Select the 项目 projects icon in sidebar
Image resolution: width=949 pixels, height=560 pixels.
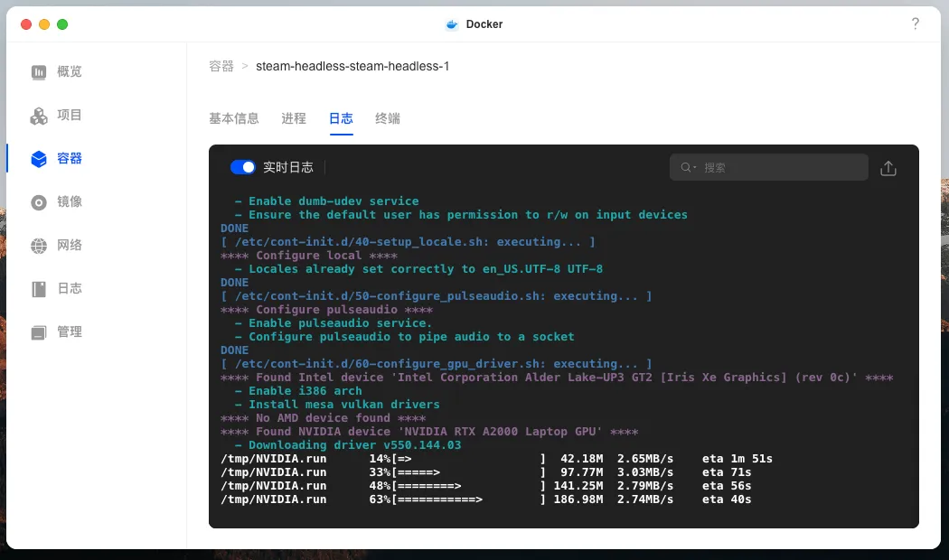[x=39, y=116]
